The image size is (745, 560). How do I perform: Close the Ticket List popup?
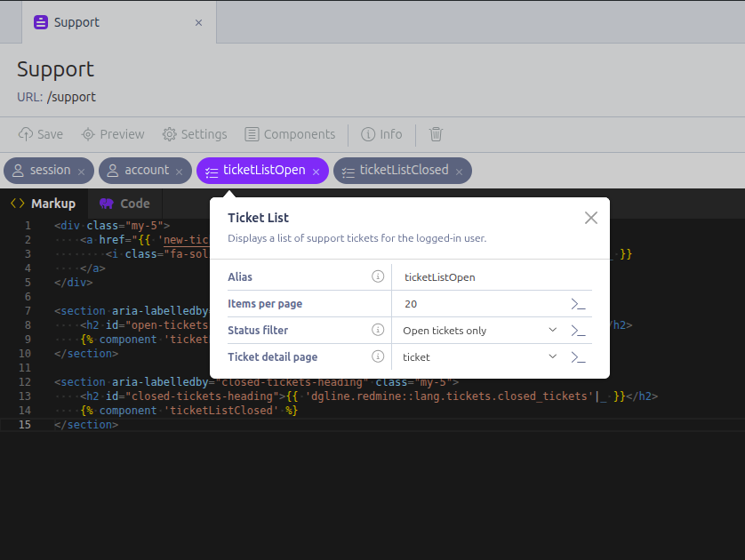tap(591, 218)
